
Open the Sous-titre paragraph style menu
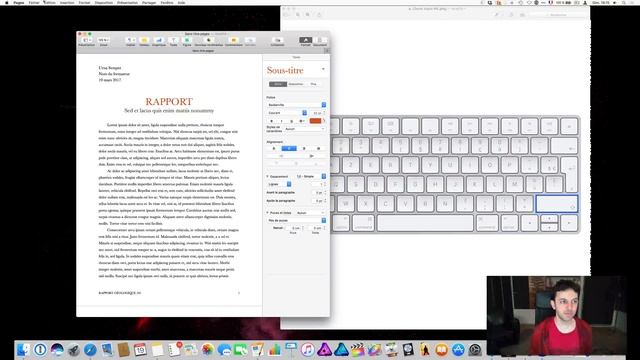click(323, 69)
